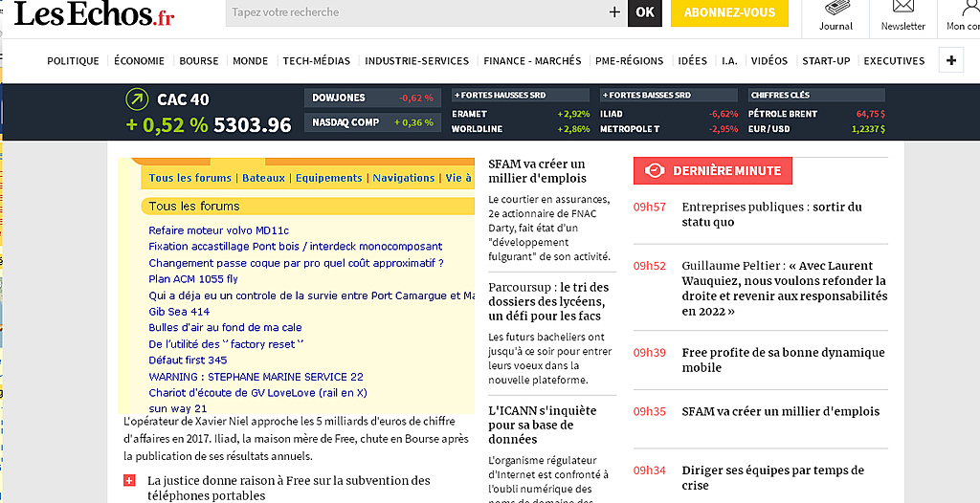The height and width of the screenshot is (503, 980).
Task: Open the Equipements forum link
Action: (329, 178)
